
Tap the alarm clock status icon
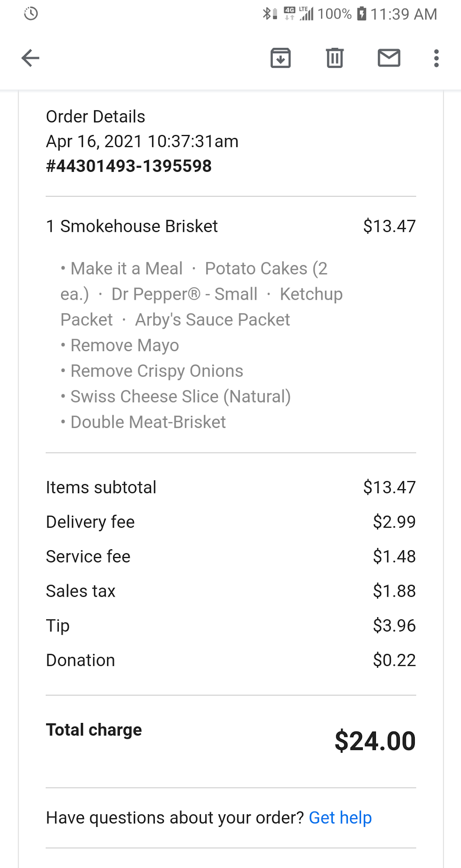[31, 14]
